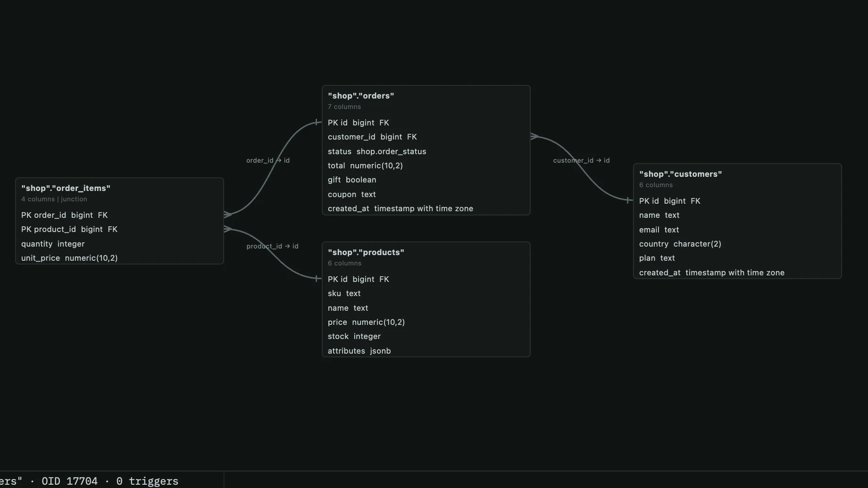Click the 4 columns | junction subtitle
Viewport: 868px width, 488px height.
tap(54, 199)
